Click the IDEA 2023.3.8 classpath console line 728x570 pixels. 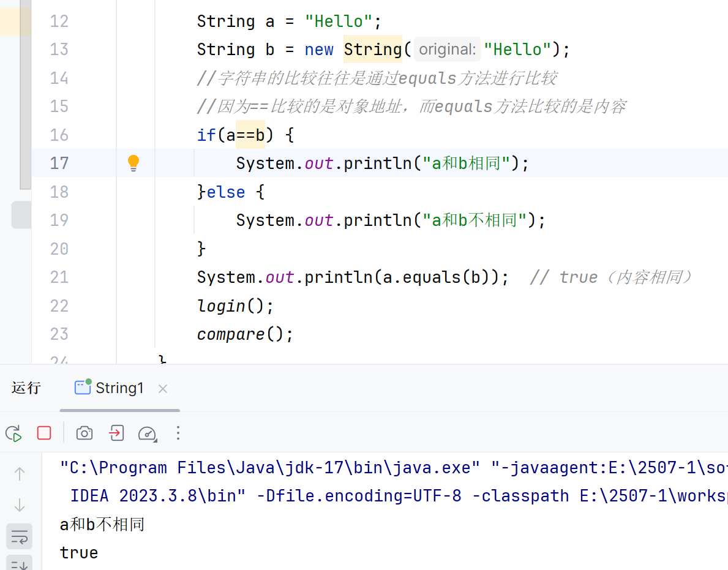[x=399, y=496]
